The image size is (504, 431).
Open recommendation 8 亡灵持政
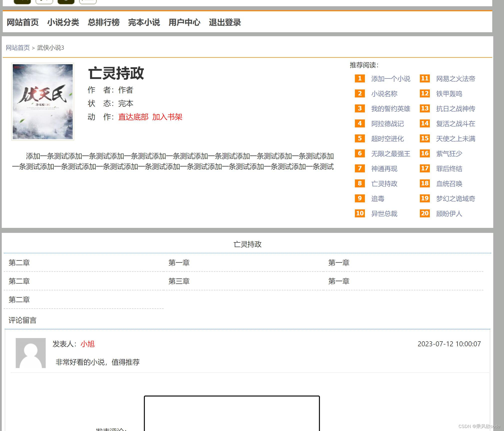[x=385, y=184]
